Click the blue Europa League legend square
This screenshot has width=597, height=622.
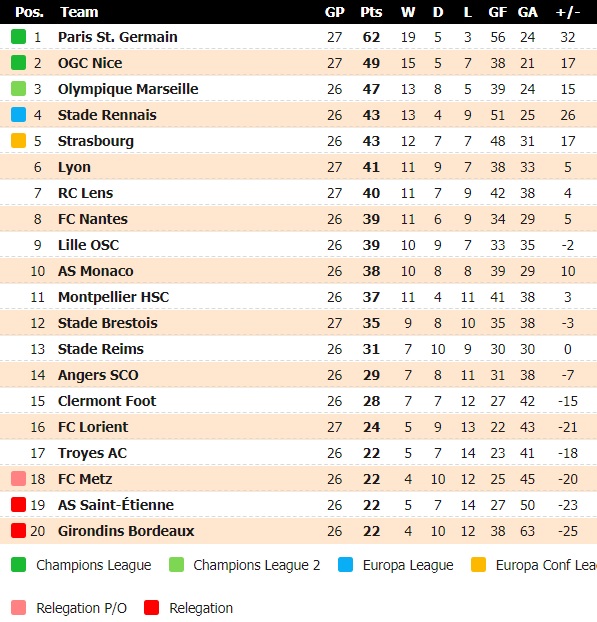[x=345, y=564]
